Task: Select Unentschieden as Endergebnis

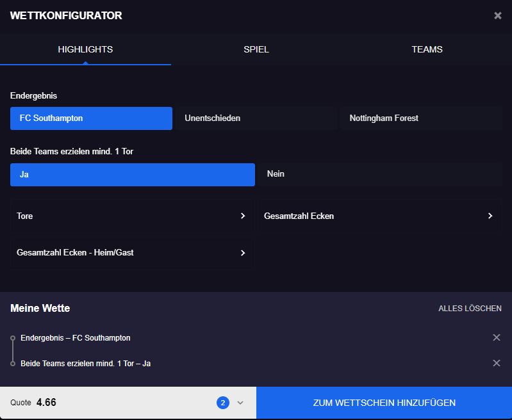Action: [256, 118]
